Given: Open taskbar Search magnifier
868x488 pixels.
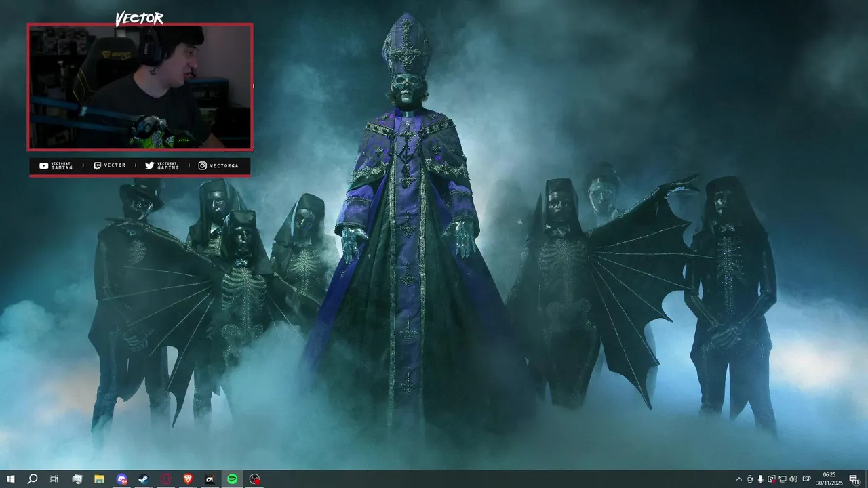Looking at the screenshot, I should [x=32, y=479].
